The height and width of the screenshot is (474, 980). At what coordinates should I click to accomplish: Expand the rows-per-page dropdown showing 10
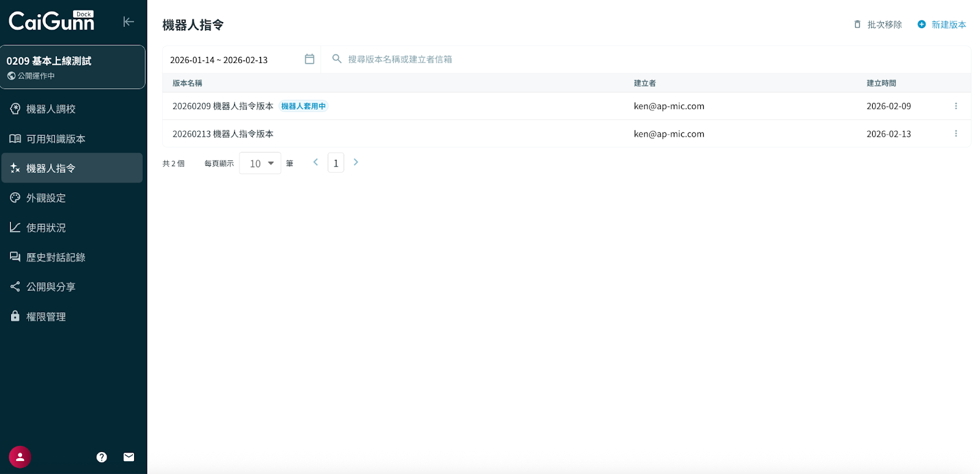coord(260,164)
